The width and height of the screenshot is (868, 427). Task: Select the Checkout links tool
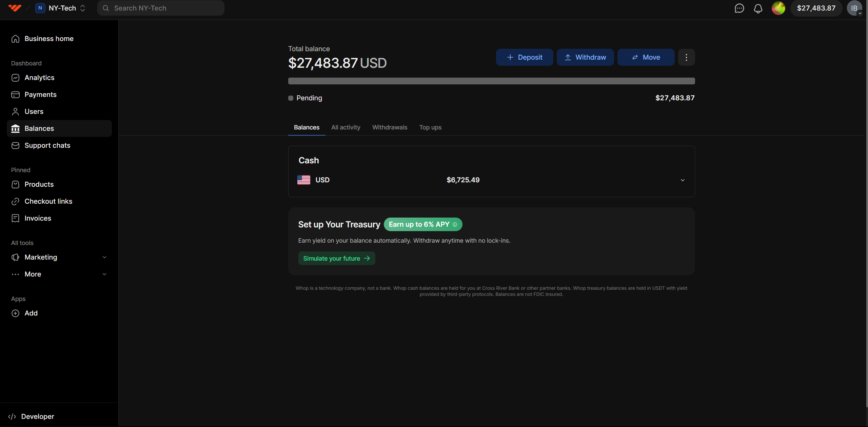(x=48, y=201)
